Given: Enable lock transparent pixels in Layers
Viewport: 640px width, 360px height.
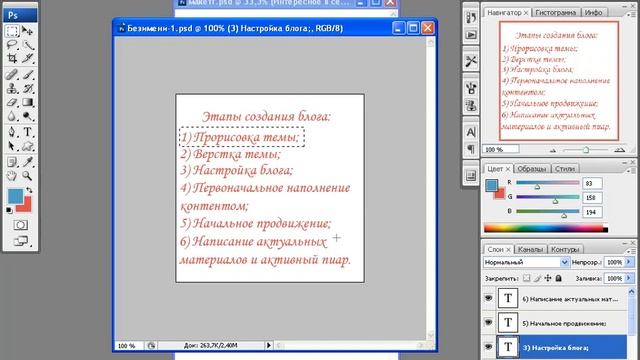Looking at the screenshot, I should tap(527, 278).
